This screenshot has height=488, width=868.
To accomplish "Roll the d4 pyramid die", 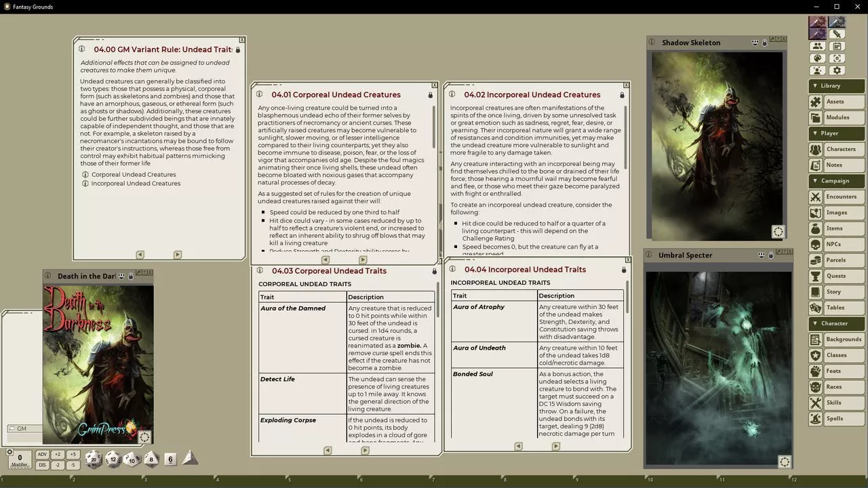I will [x=191, y=457].
